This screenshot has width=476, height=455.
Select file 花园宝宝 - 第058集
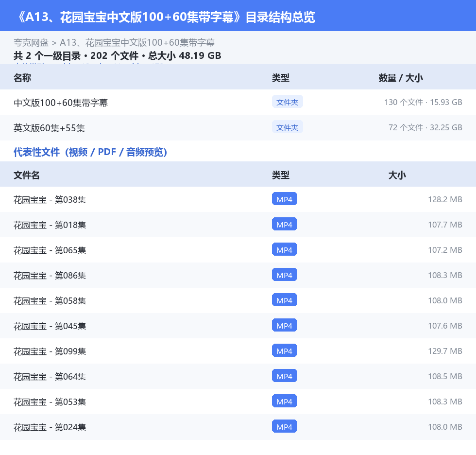[x=50, y=300]
